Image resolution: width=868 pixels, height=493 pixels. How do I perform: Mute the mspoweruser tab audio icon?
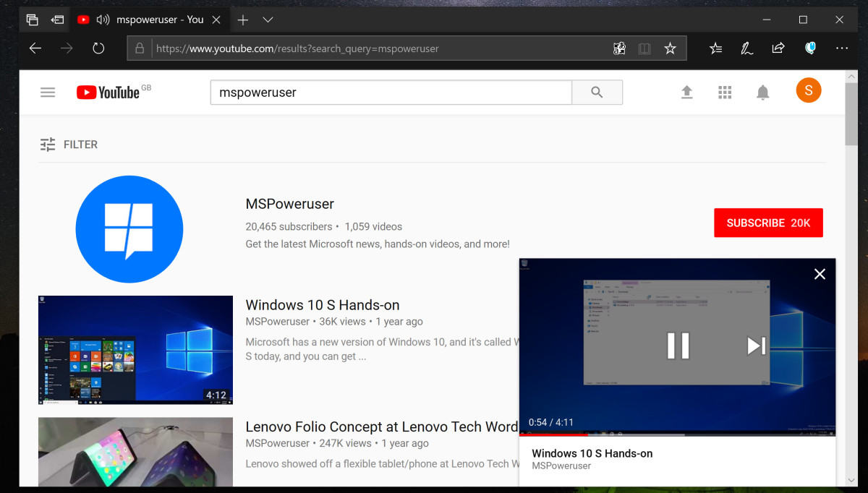[x=103, y=20]
